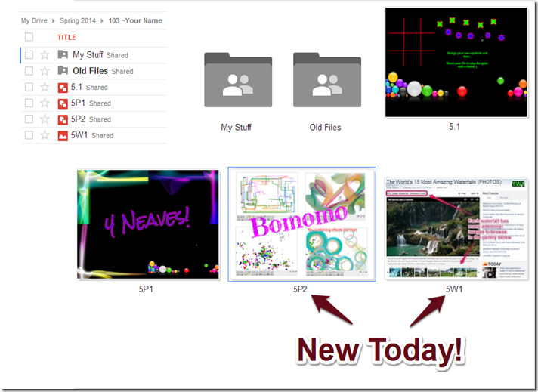Go to My Drive in the breadcrumb
The width and height of the screenshot is (538, 392).
coord(34,20)
